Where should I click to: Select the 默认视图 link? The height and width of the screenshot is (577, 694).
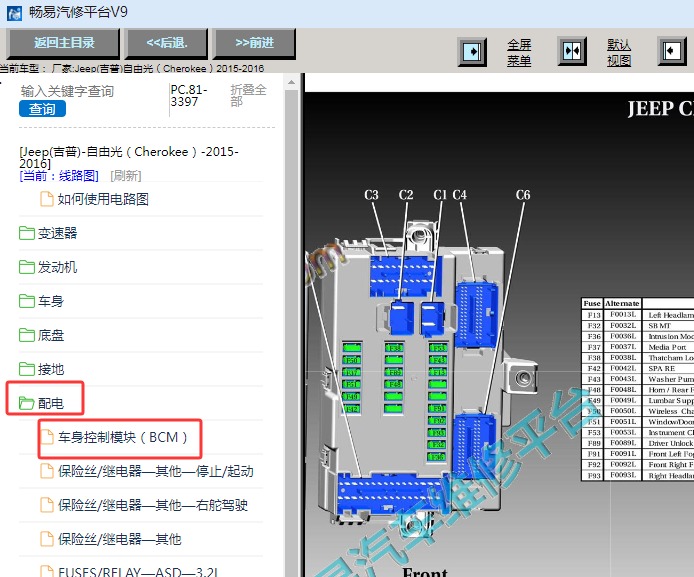tap(619, 53)
